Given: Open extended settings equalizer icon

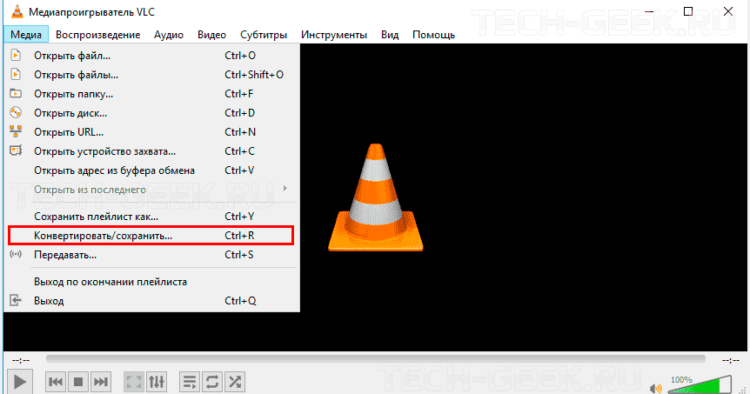Looking at the screenshot, I should [156, 382].
